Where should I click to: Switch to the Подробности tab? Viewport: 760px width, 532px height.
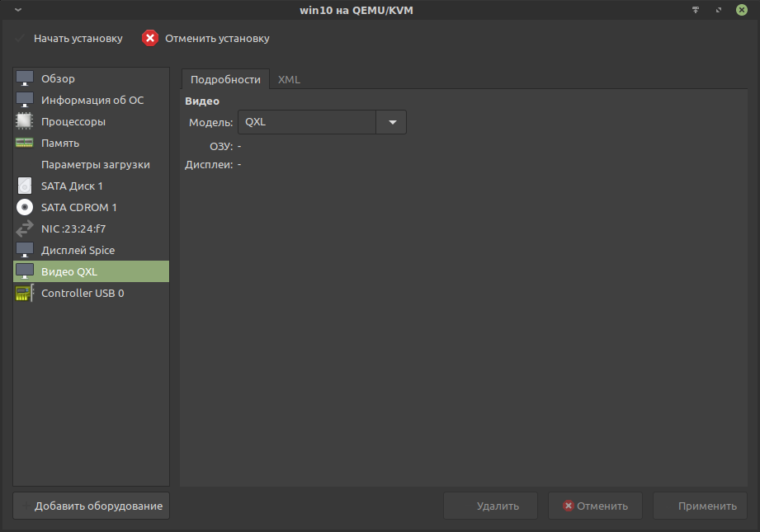click(x=225, y=79)
